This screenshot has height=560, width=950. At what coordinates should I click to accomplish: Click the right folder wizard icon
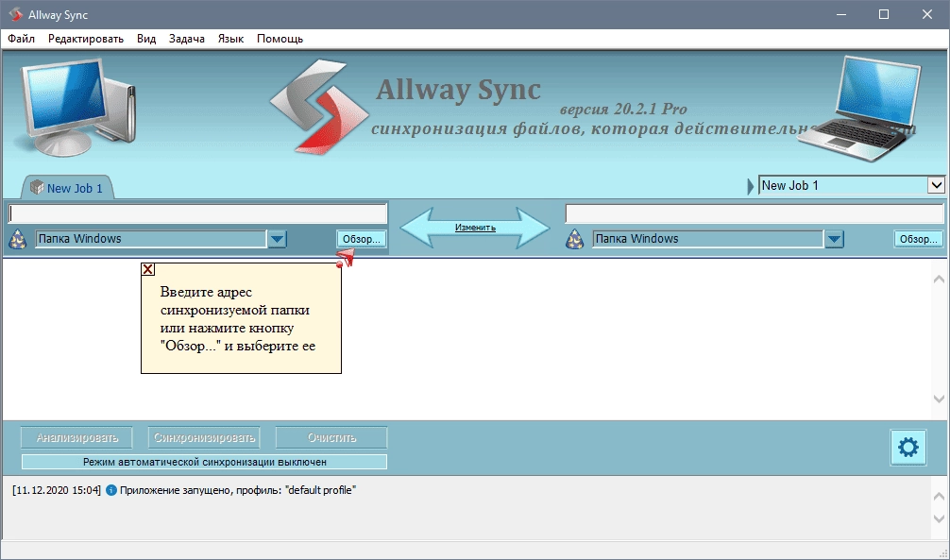tap(574, 240)
